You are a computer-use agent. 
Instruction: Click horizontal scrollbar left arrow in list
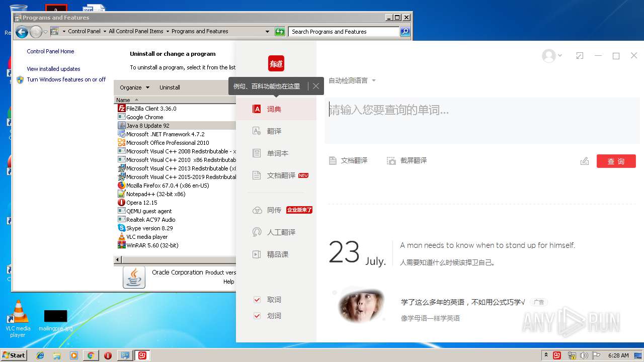click(x=118, y=260)
